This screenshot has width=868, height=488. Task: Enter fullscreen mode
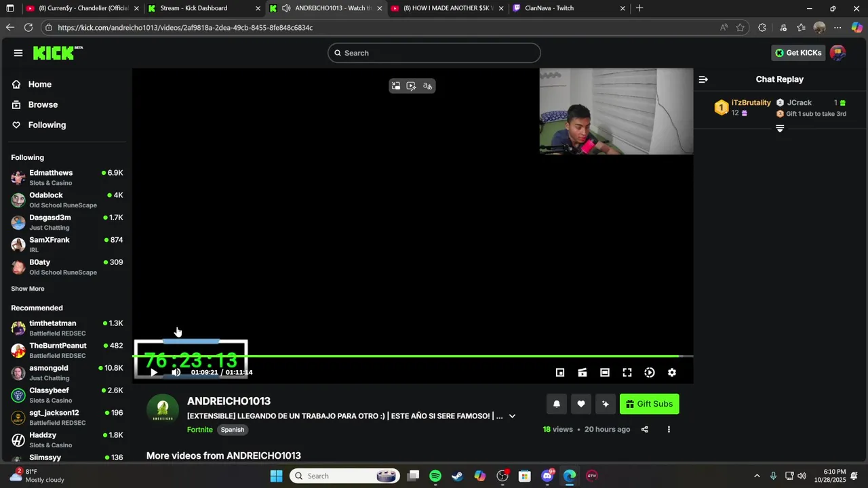[x=627, y=372]
